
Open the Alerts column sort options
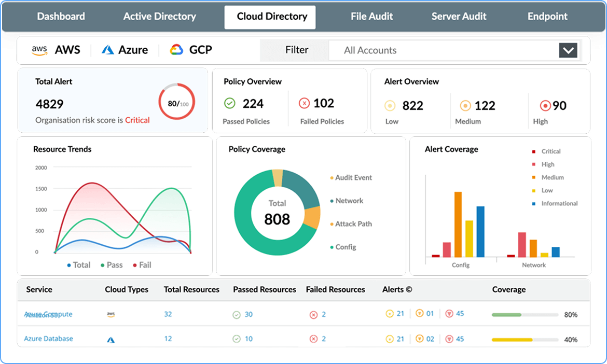pos(408,289)
